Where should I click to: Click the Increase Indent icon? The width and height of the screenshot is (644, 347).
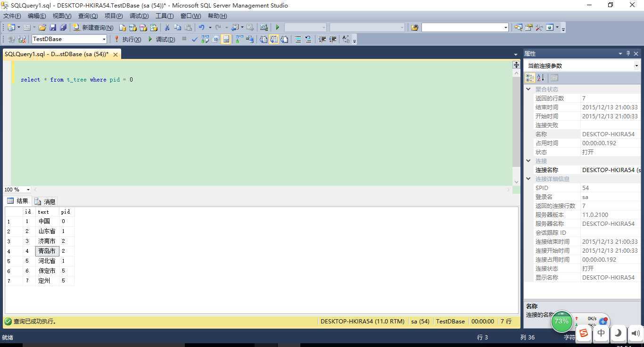[x=333, y=39]
